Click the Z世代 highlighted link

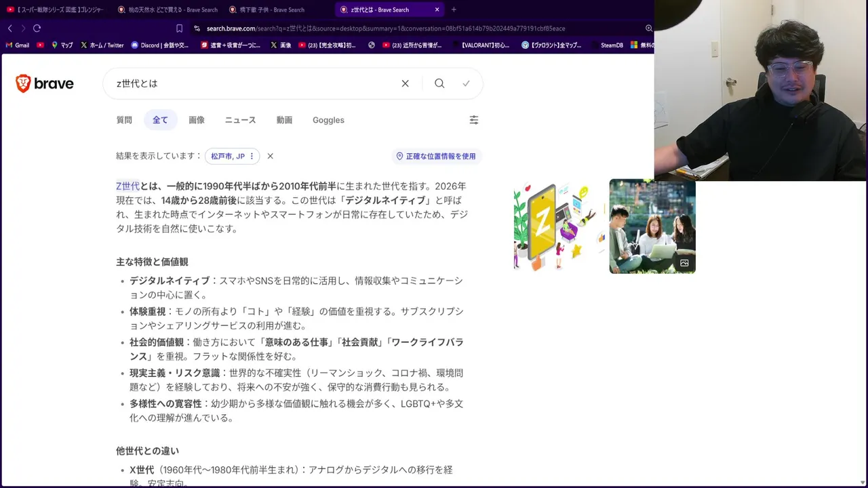(127, 186)
